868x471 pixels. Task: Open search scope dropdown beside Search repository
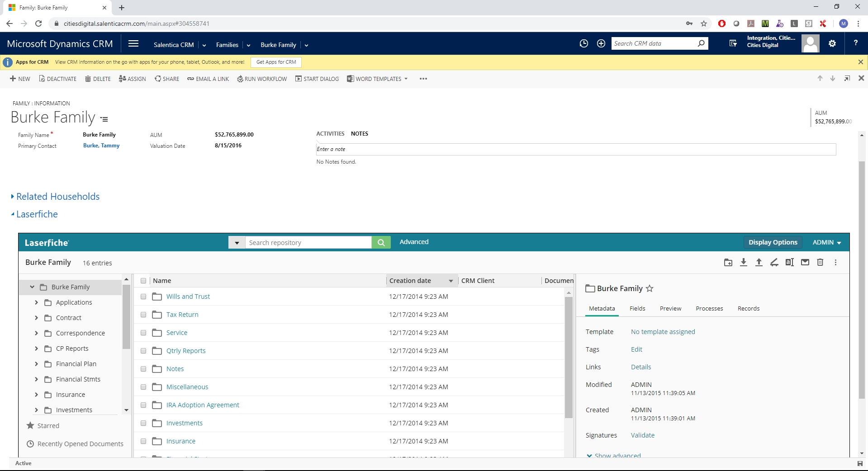point(237,243)
